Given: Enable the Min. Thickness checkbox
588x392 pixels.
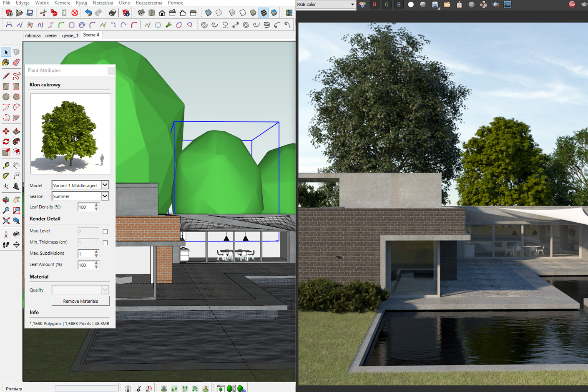Looking at the screenshot, I should 105,242.
